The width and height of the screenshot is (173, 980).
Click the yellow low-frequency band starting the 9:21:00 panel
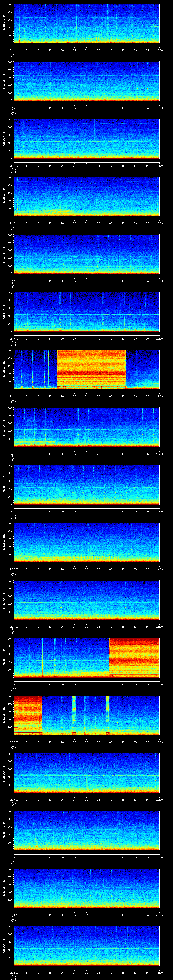pyautogui.click(x=34, y=442)
